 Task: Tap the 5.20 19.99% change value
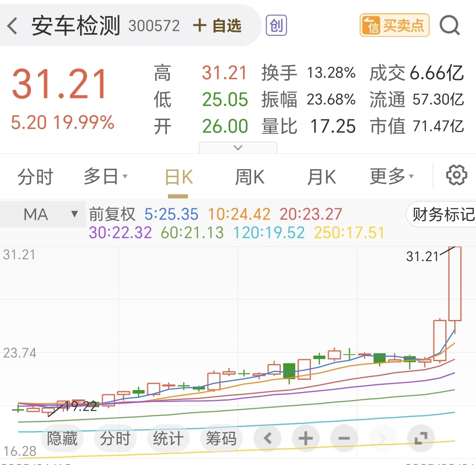pyautogui.click(x=63, y=122)
